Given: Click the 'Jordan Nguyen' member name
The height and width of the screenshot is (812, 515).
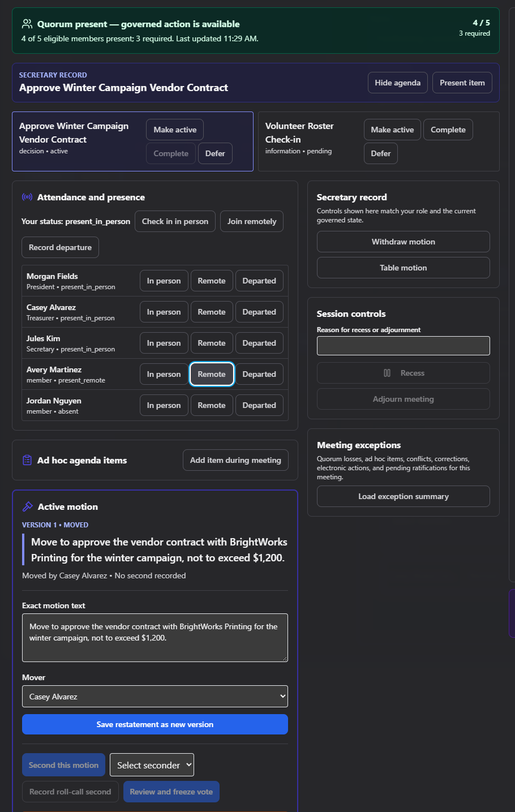Looking at the screenshot, I should coord(54,401).
